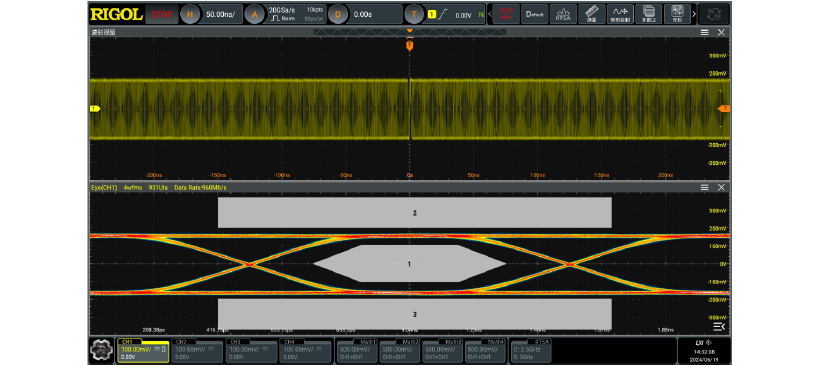
Task: Restore settings with the Default icon
Action: point(534,14)
